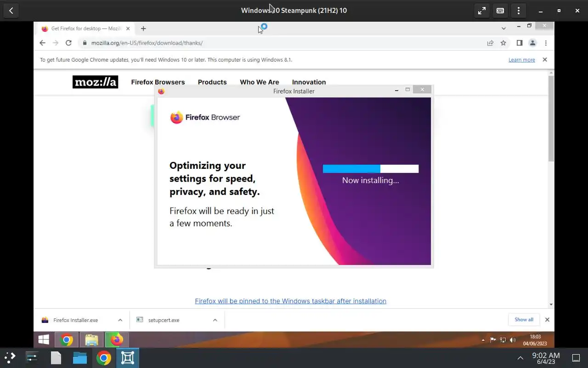
Task: Open the Chrome profile avatar
Action: coord(532,43)
